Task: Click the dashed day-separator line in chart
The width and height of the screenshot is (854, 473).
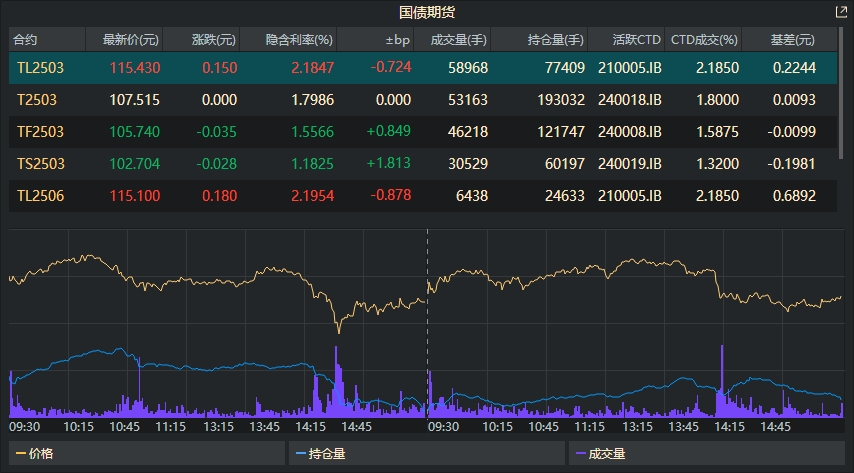Action: (428, 300)
